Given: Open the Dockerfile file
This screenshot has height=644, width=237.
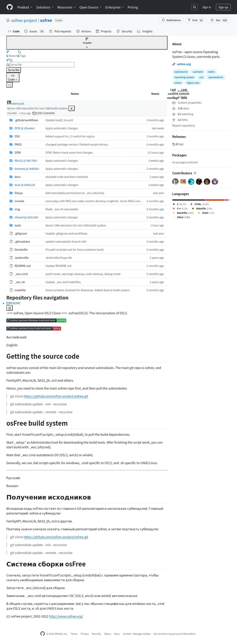Looking at the screenshot, I should click(21, 250).
